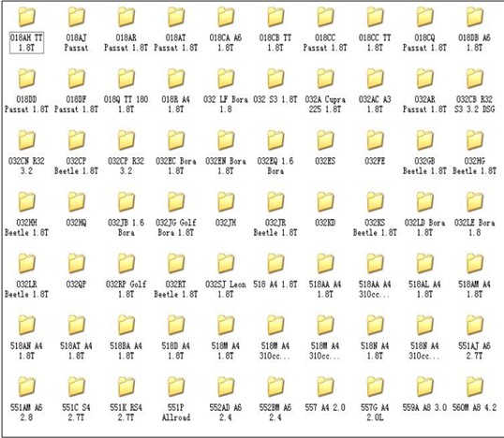Click the '518AN A4 1.8T' label
This screenshot has width=504, height=438.
tap(26, 351)
